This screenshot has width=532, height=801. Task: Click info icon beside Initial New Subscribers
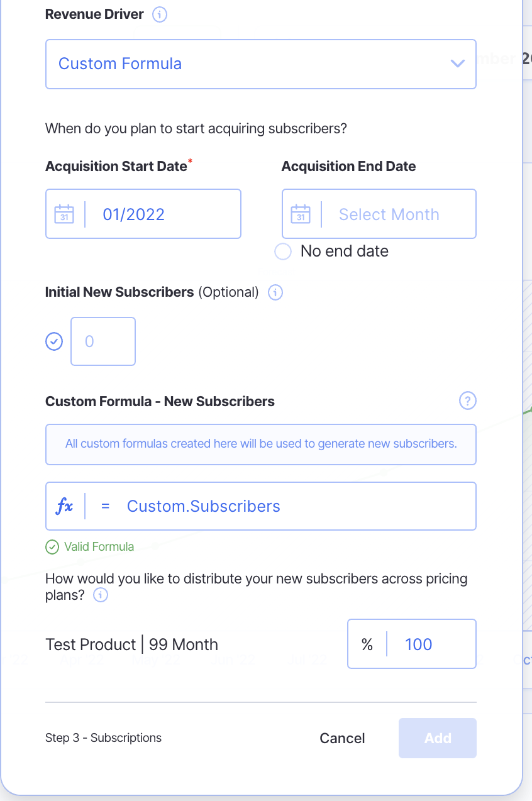tap(275, 292)
